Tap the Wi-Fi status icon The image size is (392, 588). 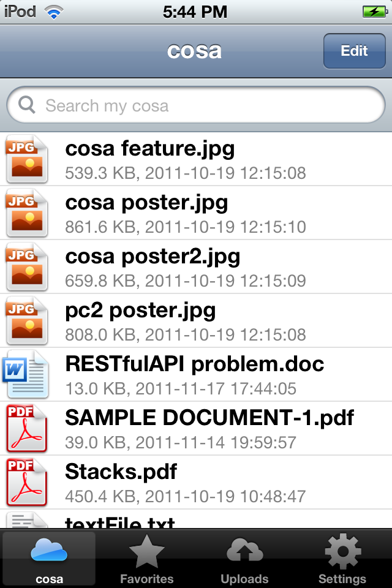(x=55, y=12)
